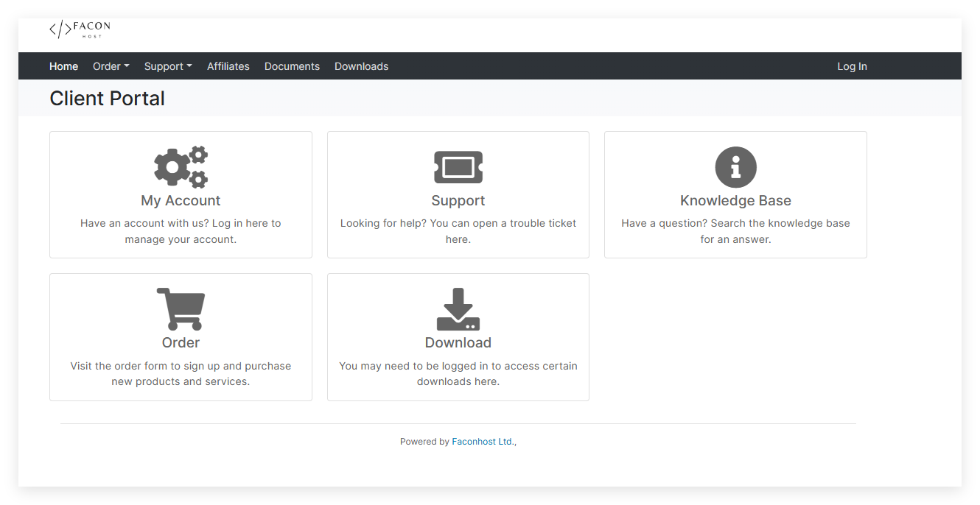This screenshot has width=980, height=505.
Task: Open the Order card heading
Action: coord(181,343)
